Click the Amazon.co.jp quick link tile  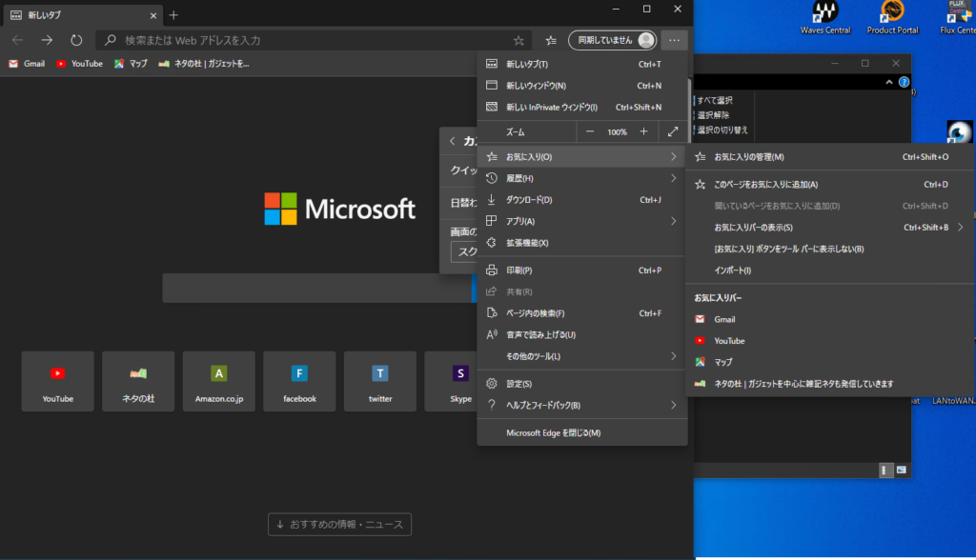[219, 381]
